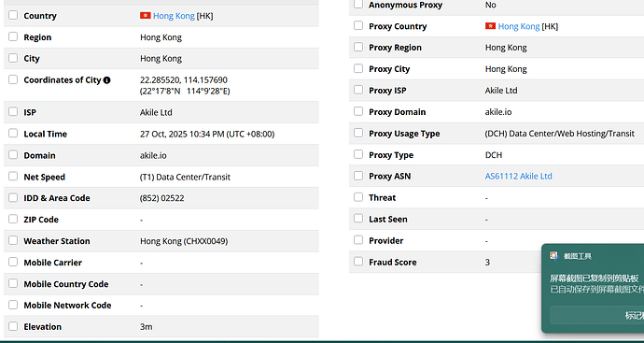This screenshot has height=343, width=644.
Task: Click the Akile Ltd value in Proxy ISP row
Action: [501, 91]
